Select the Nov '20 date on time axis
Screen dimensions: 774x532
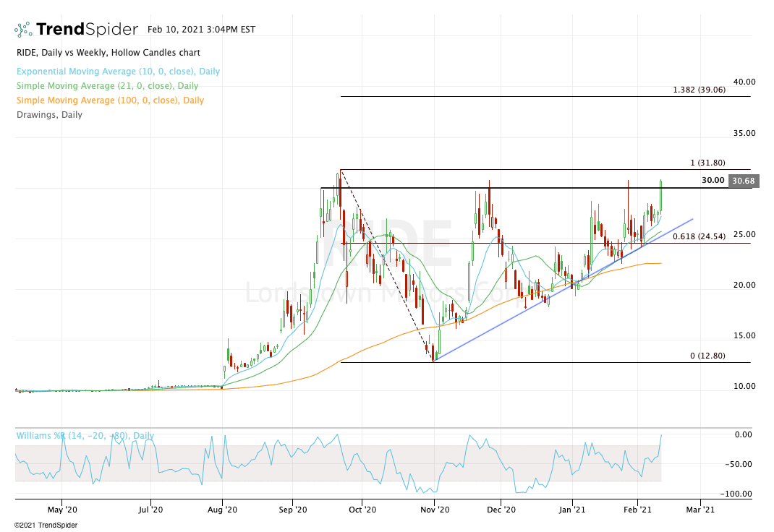pos(433,509)
